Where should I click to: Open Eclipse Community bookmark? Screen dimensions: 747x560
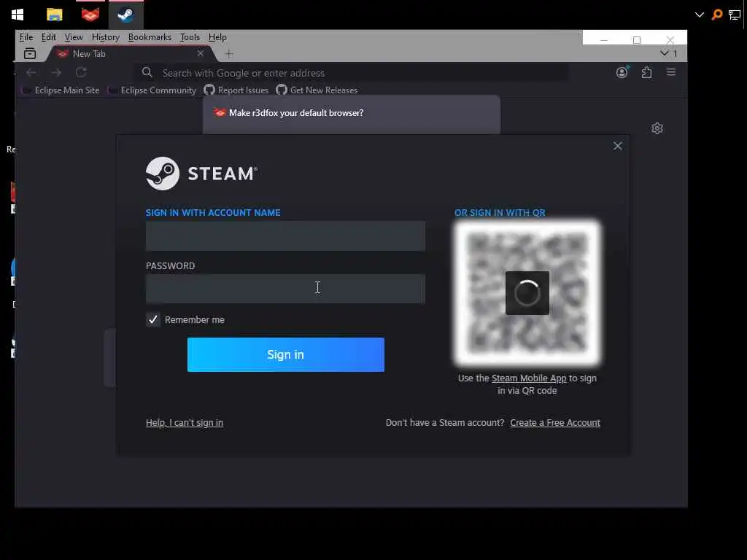[x=152, y=90]
